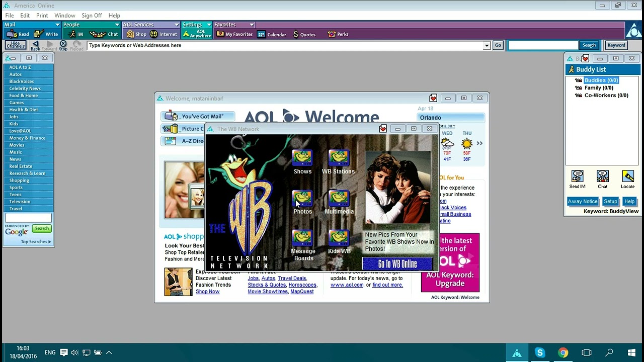This screenshot has height=362, width=644.
Task: Click the Chat icon in Buddy List
Action: coord(602,179)
